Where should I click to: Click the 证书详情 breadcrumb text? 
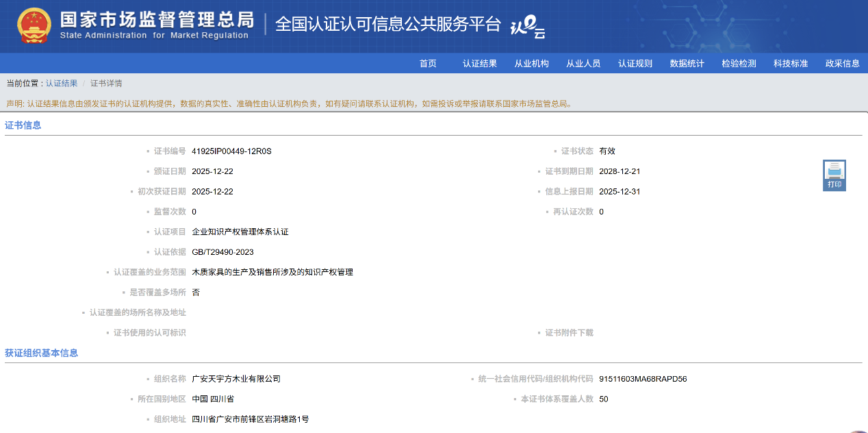(106, 83)
